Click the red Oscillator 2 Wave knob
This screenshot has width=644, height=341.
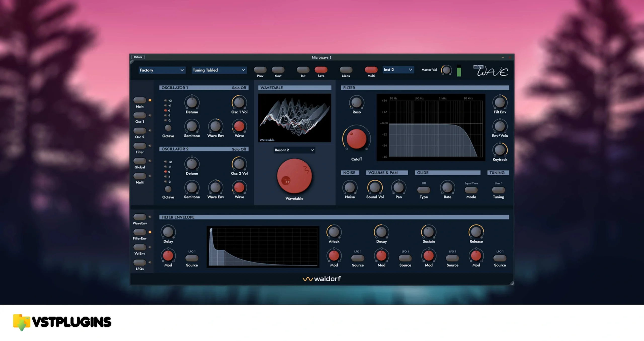(x=239, y=187)
